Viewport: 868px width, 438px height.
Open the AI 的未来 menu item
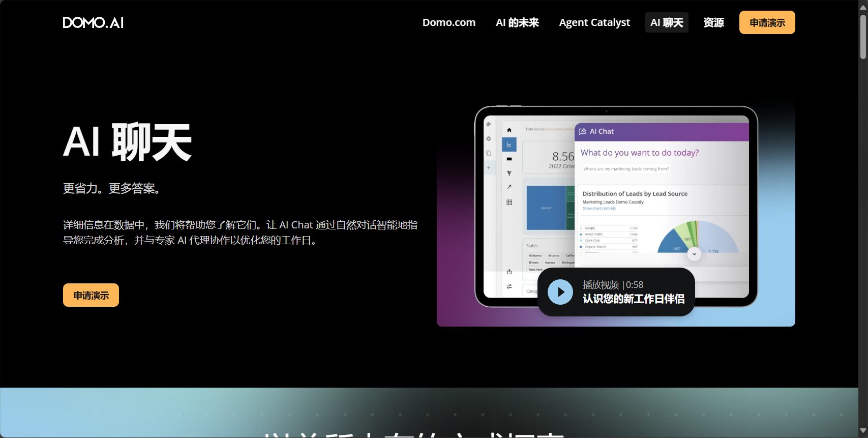(517, 22)
